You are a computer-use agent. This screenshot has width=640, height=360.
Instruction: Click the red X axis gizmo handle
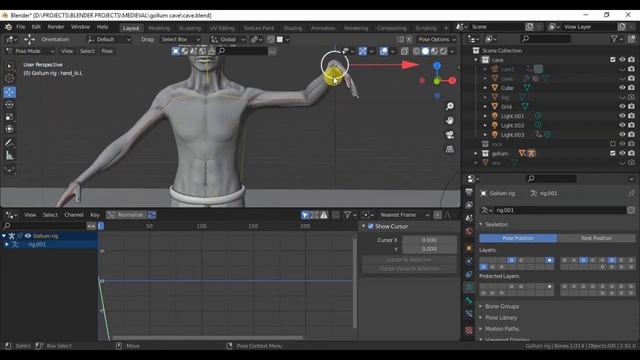tap(452, 81)
